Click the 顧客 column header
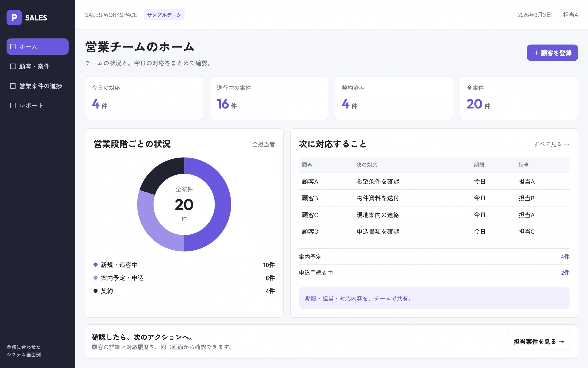The height and width of the screenshot is (368, 588). coord(307,165)
